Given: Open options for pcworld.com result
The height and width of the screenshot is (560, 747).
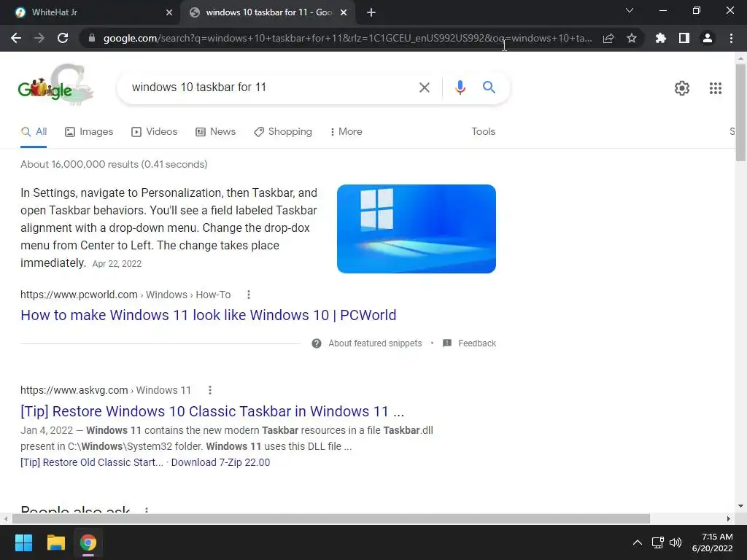Looking at the screenshot, I should pos(248,295).
